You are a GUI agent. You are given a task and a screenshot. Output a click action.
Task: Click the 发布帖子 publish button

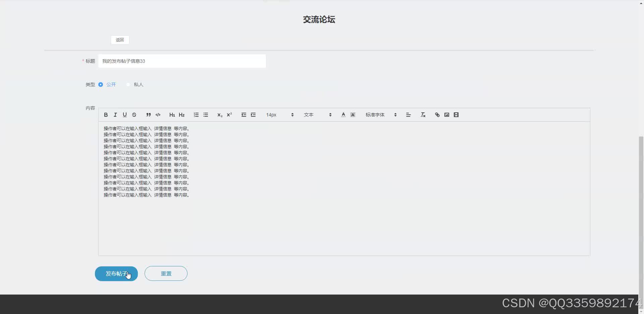(116, 274)
